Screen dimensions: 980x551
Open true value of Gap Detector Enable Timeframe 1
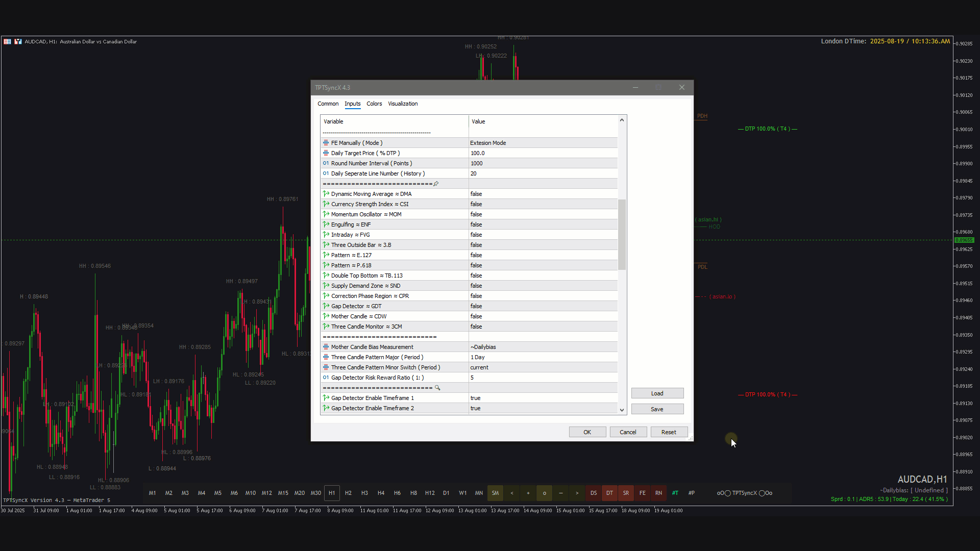coord(543,398)
